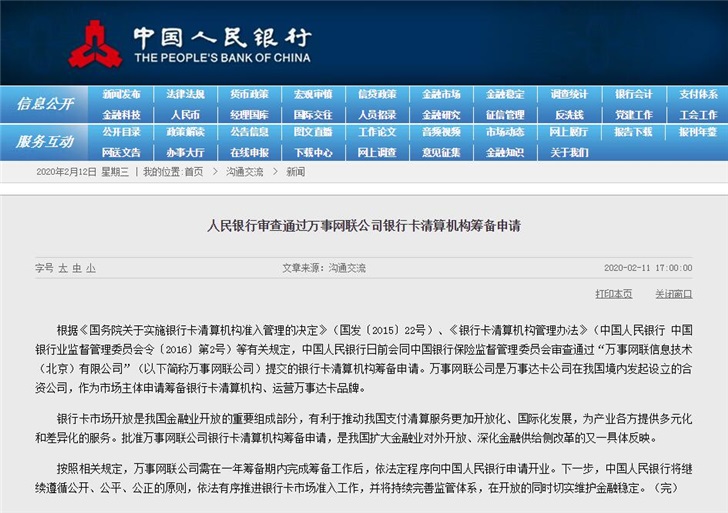This screenshot has height=513, width=728.
Task: Select 人民币 menu item
Action: [185, 115]
